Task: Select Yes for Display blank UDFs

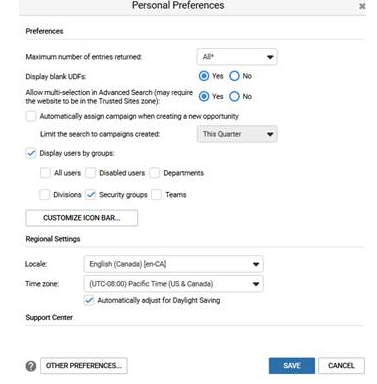Action: pyautogui.click(x=204, y=76)
